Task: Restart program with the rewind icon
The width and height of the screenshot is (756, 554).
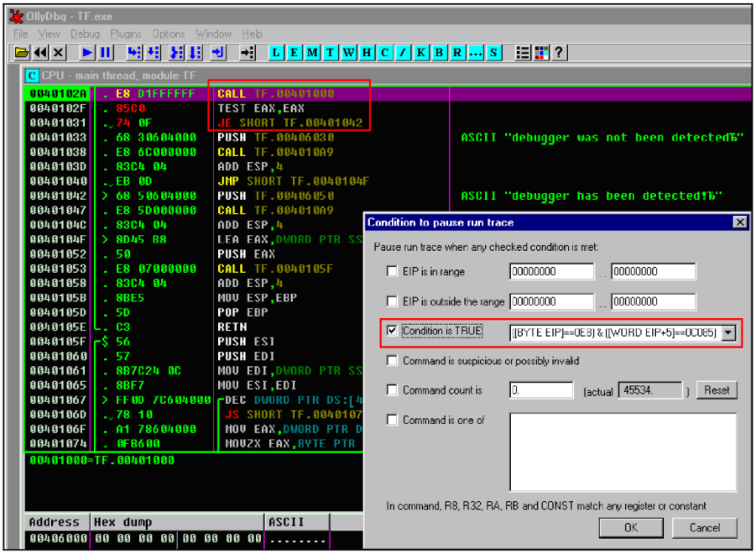Action: (x=40, y=53)
